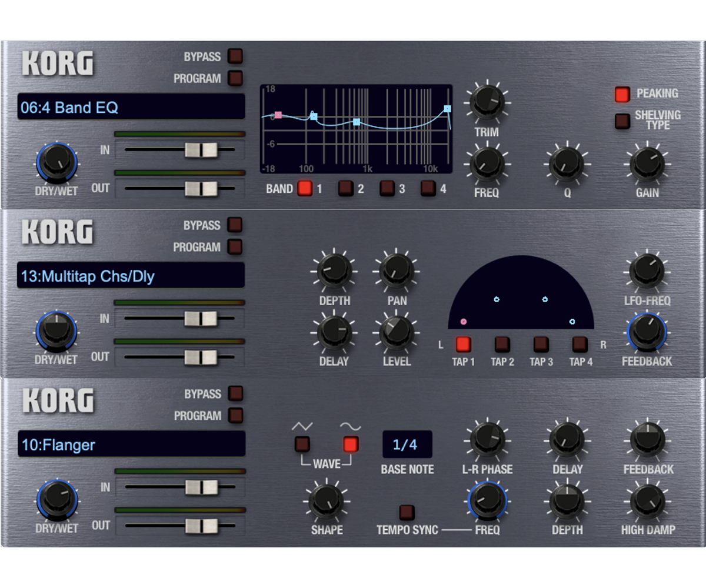Screen dimensions: 706x588
Task: Click the TRIM knob
Action: (x=487, y=103)
